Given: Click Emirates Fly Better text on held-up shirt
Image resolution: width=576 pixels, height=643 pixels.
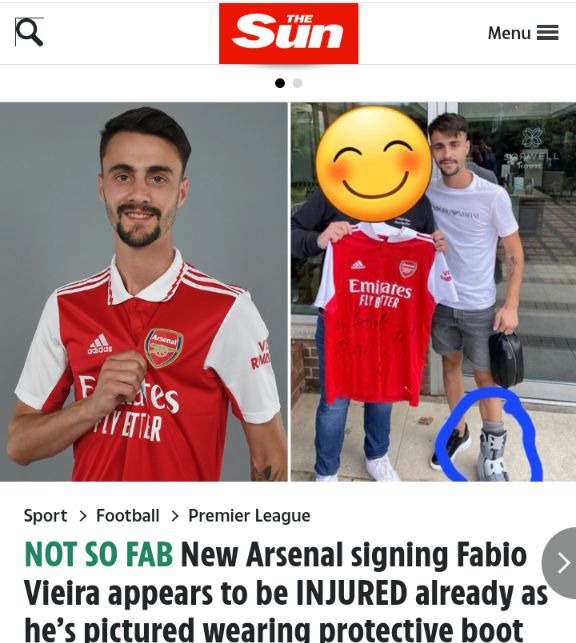Looking at the screenshot, I should pos(379,294).
